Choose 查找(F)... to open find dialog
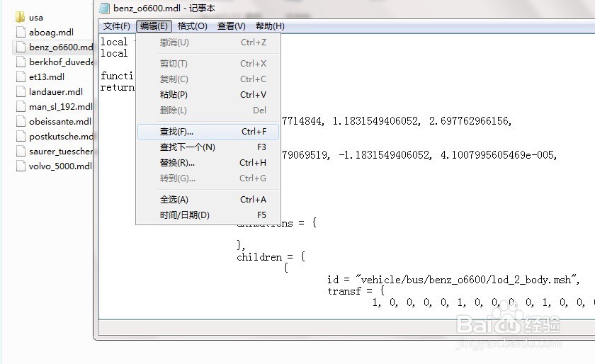The height and width of the screenshot is (364, 595). [208, 132]
